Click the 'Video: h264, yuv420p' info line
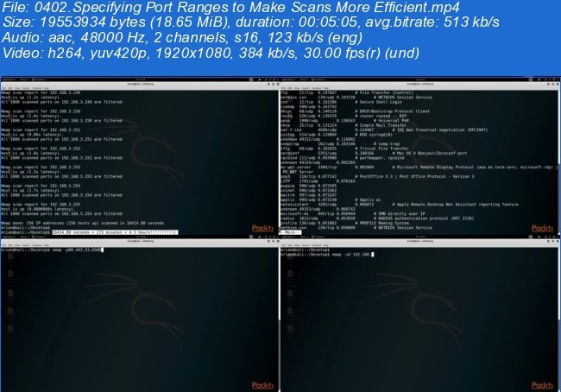561x392 pixels. click(211, 53)
